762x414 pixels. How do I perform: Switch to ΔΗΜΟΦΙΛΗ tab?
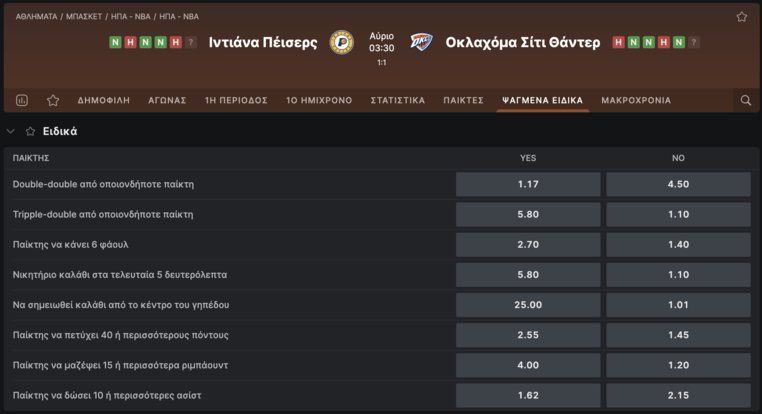(x=104, y=100)
